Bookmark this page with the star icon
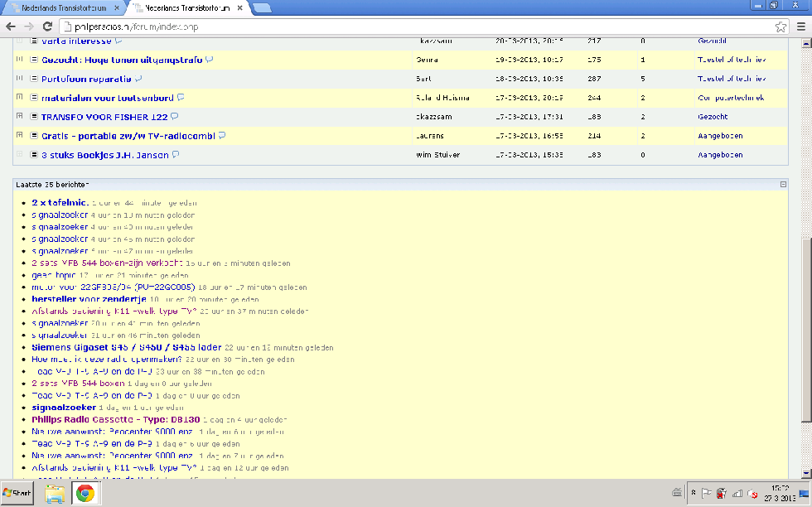Screen dimensions: 812x507 click(x=781, y=27)
